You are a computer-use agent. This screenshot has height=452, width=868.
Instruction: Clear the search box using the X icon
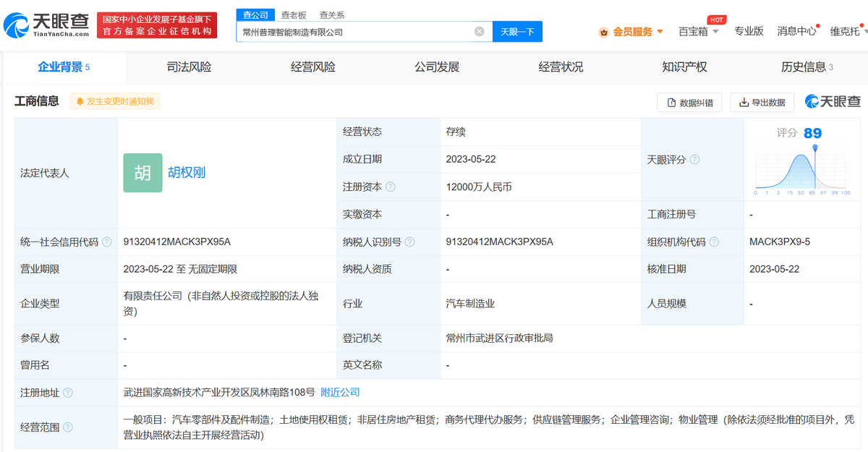pyautogui.click(x=477, y=31)
